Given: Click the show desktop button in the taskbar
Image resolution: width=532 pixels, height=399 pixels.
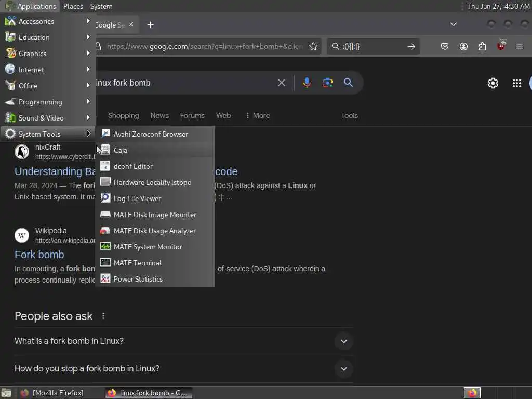Looking at the screenshot, I should [x=6, y=393].
